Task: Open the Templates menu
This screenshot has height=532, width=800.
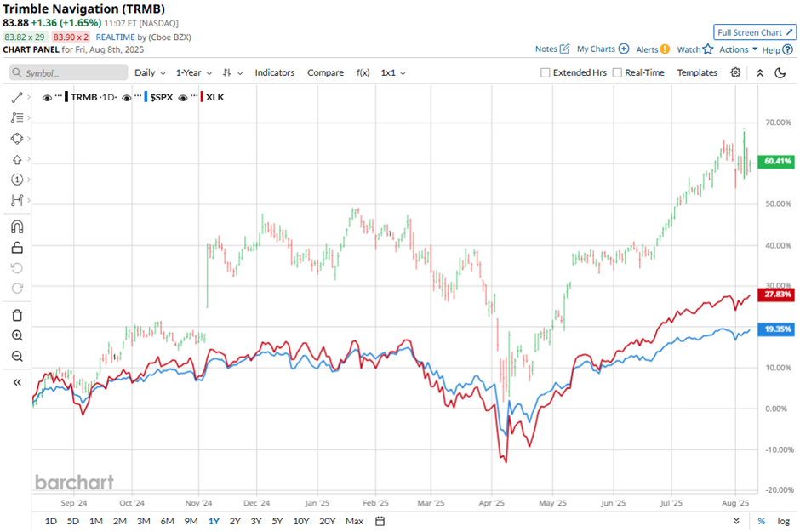Action: pyautogui.click(x=697, y=73)
